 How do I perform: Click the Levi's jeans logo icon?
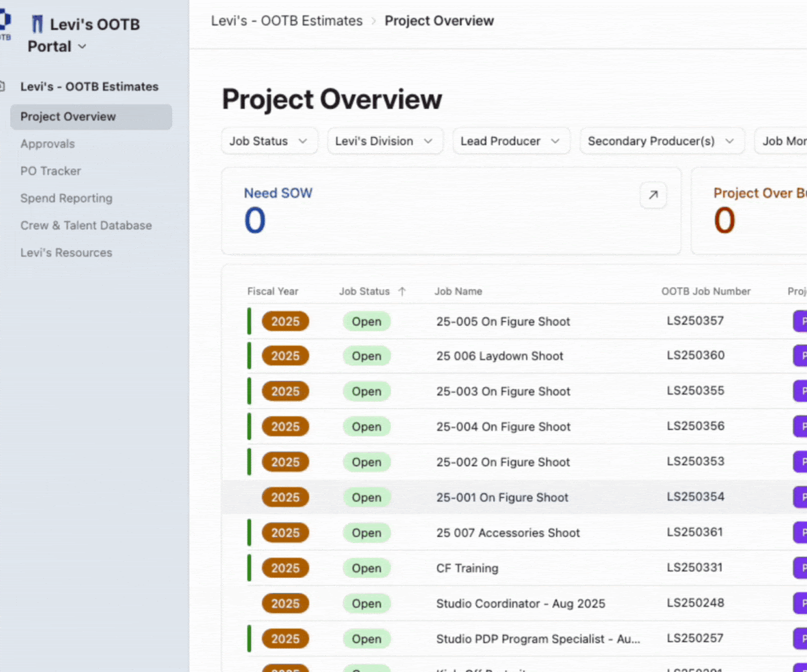click(x=38, y=26)
